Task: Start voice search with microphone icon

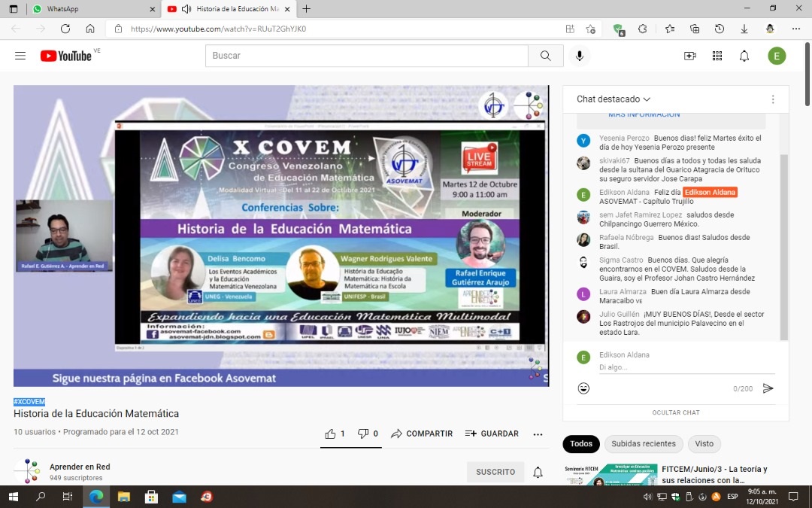Action: (580, 56)
